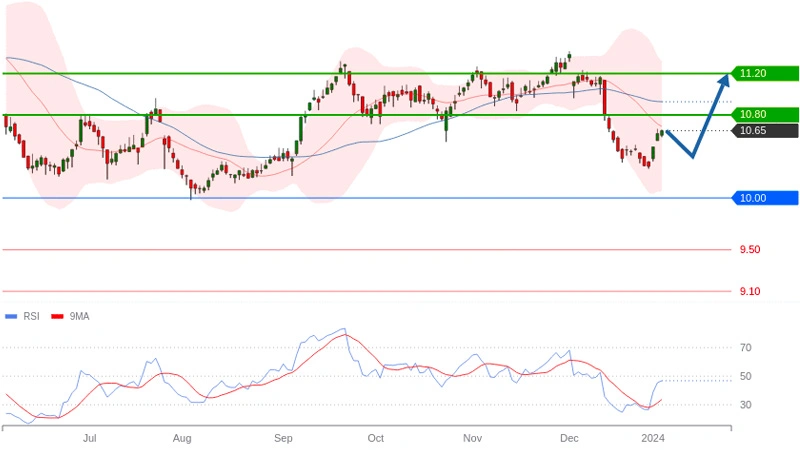
Task: Click the Dec label on time axis
Action: tap(569, 438)
